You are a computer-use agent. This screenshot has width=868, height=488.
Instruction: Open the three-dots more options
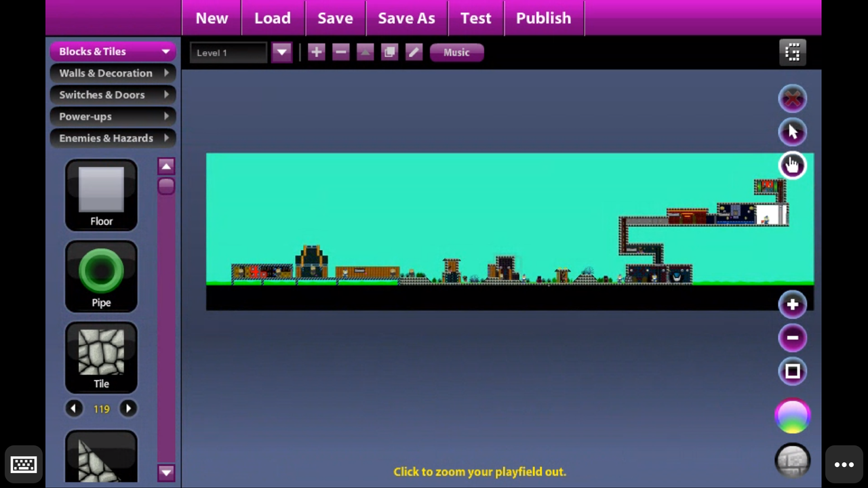pos(844,465)
